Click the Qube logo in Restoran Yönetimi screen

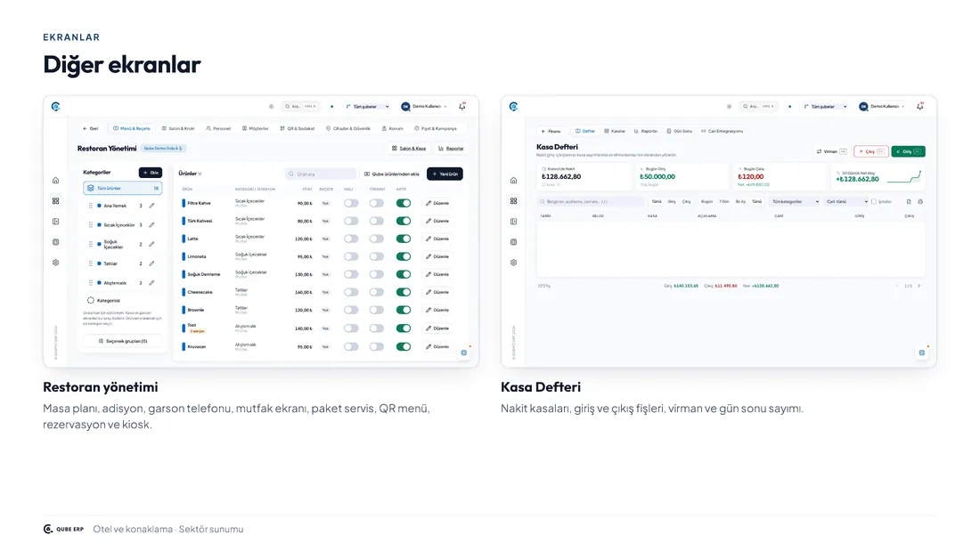point(55,107)
